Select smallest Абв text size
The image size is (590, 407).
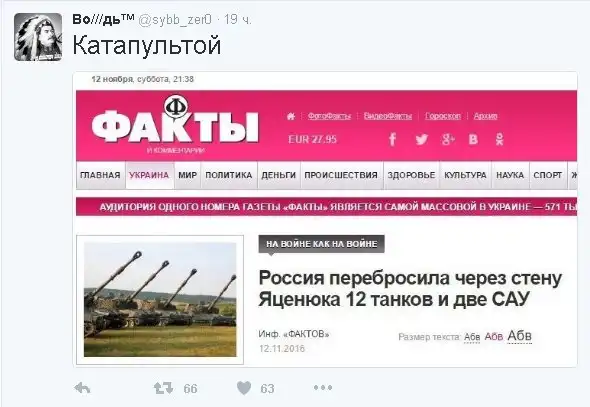pyautogui.click(x=472, y=337)
